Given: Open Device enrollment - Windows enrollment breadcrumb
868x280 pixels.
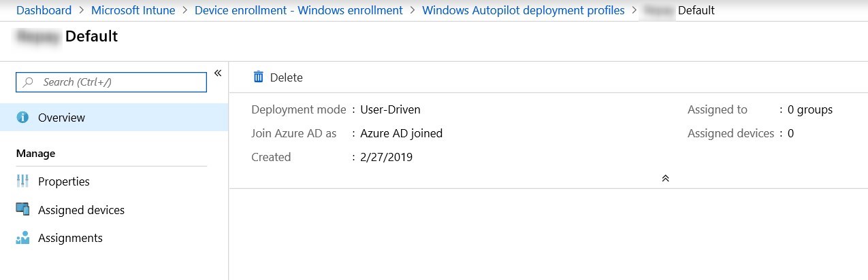Looking at the screenshot, I should coord(299,10).
